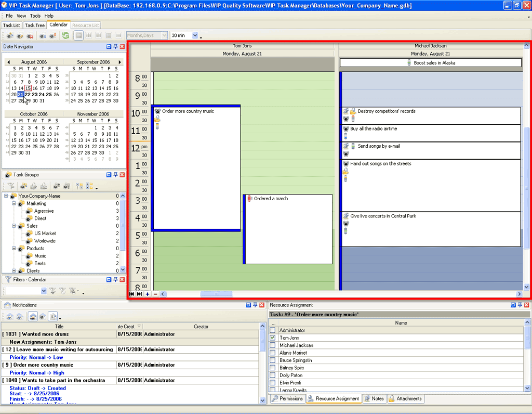532x414 pixels.
Task: Select the day view icon in the toolbar
Action: pyautogui.click(x=78, y=35)
